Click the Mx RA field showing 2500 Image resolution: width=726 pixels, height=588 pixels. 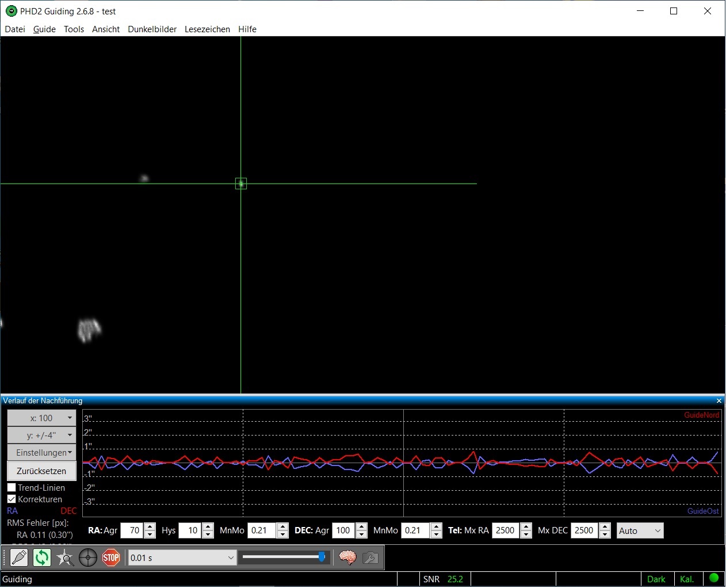[x=506, y=530]
